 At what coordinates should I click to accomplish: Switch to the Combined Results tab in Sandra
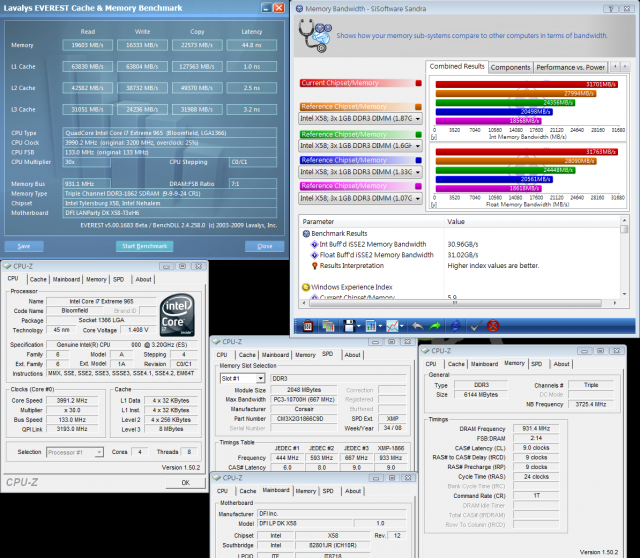coord(457,67)
